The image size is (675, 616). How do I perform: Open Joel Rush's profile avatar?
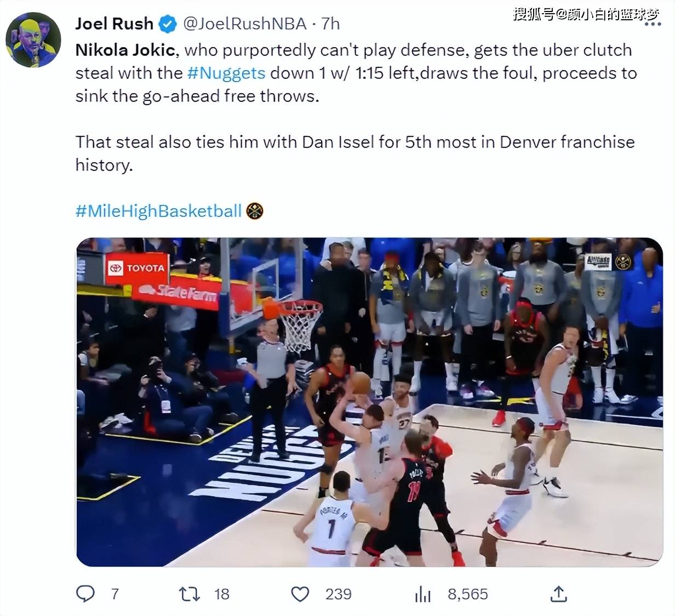click(x=33, y=40)
